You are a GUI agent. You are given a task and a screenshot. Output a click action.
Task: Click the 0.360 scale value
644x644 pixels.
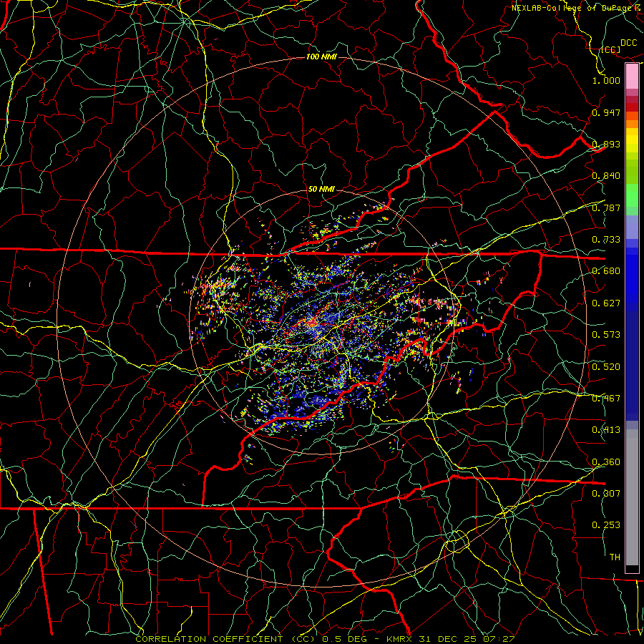[606, 462]
